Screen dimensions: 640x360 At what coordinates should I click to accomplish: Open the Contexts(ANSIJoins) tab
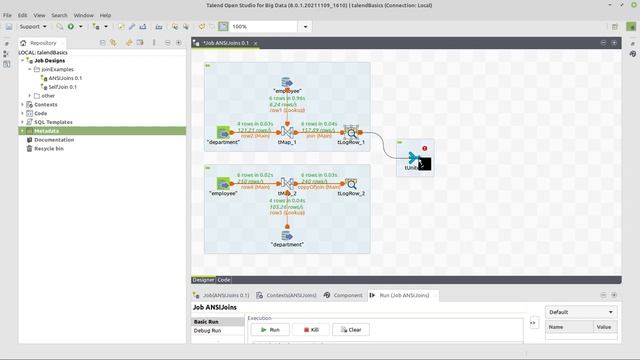(x=287, y=295)
